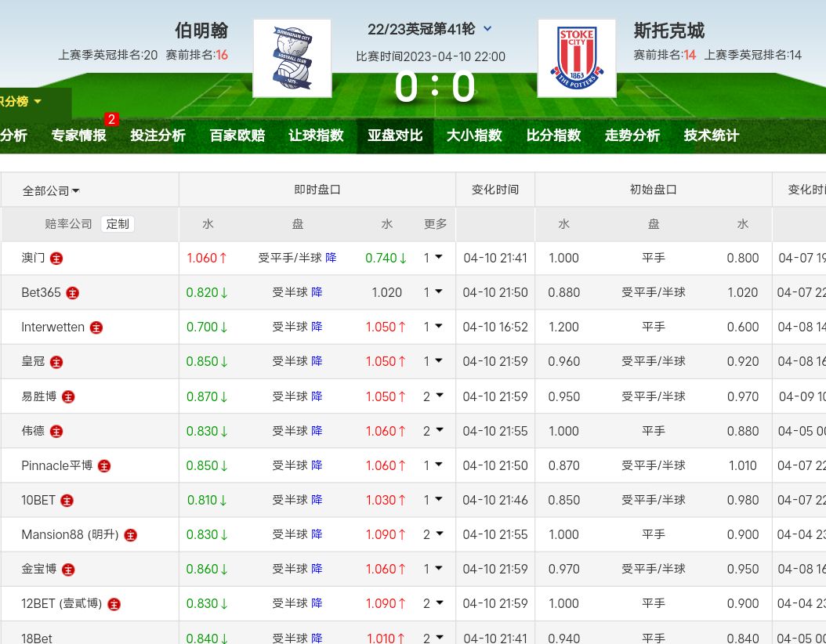Click the red 主 icon beside Pinnacle平博
This screenshot has width=826, height=644.
point(104,466)
